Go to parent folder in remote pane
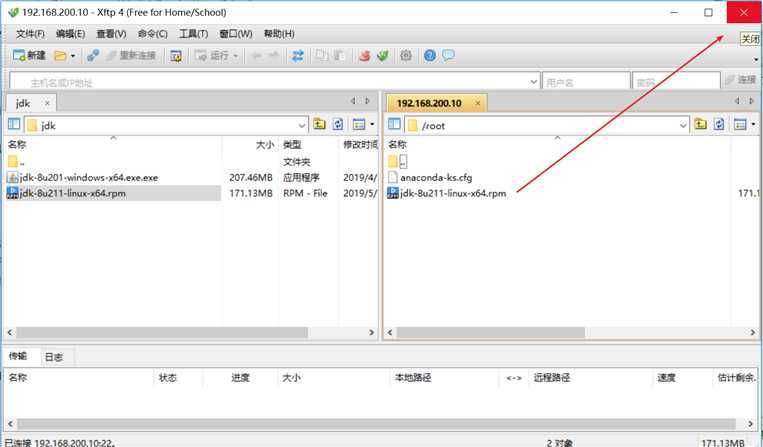 coord(700,125)
